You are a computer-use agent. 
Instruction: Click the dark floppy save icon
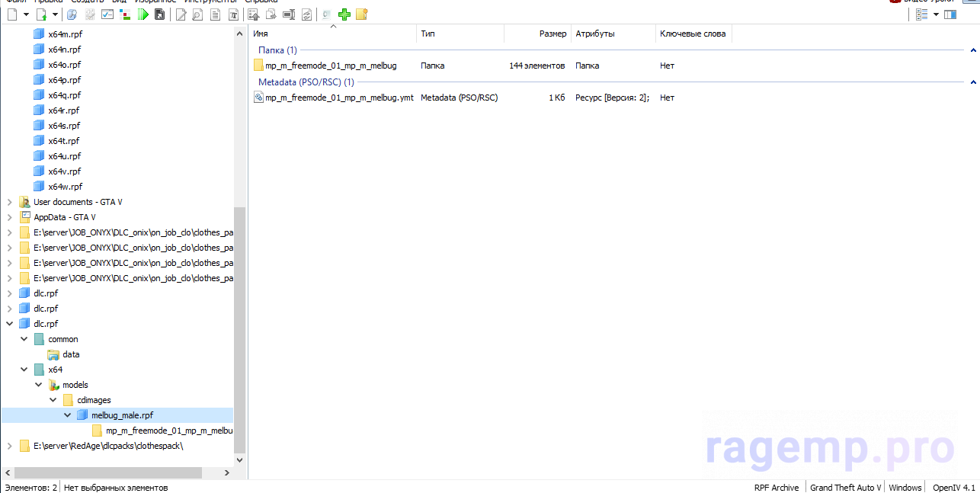(159, 14)
